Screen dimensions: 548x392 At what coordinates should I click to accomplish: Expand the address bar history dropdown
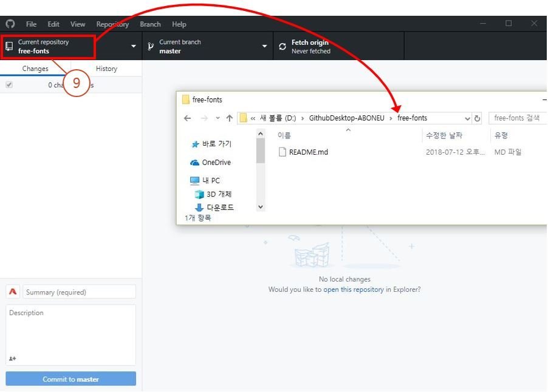pos(467,118)
